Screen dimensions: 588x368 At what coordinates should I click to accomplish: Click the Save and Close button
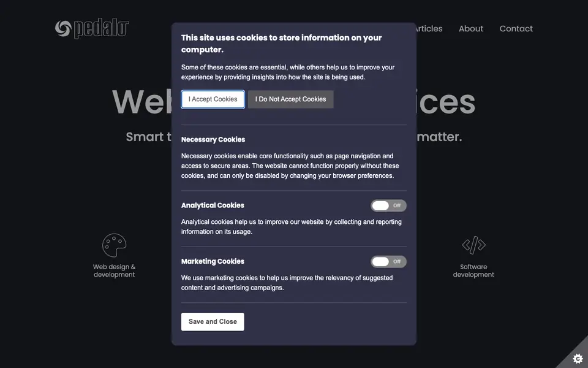(x=213, y=322)
